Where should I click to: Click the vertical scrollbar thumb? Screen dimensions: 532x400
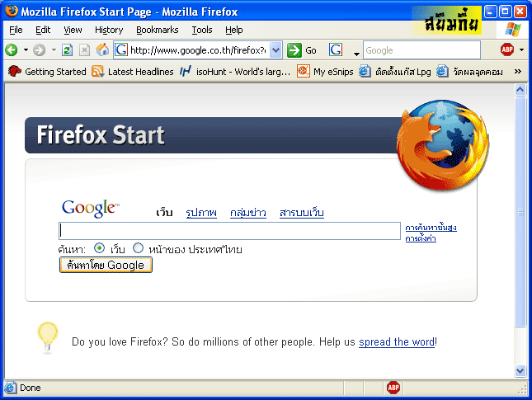pos(520,212)
